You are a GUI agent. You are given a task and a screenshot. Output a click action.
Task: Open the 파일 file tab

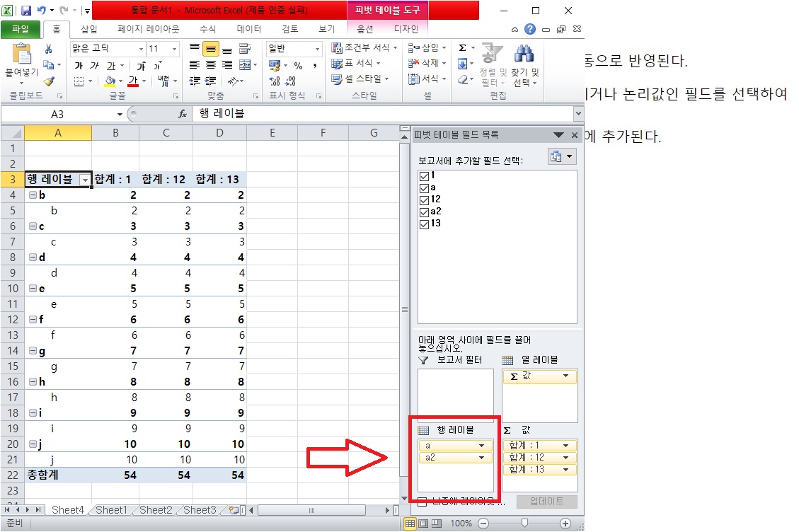(21, 29)
